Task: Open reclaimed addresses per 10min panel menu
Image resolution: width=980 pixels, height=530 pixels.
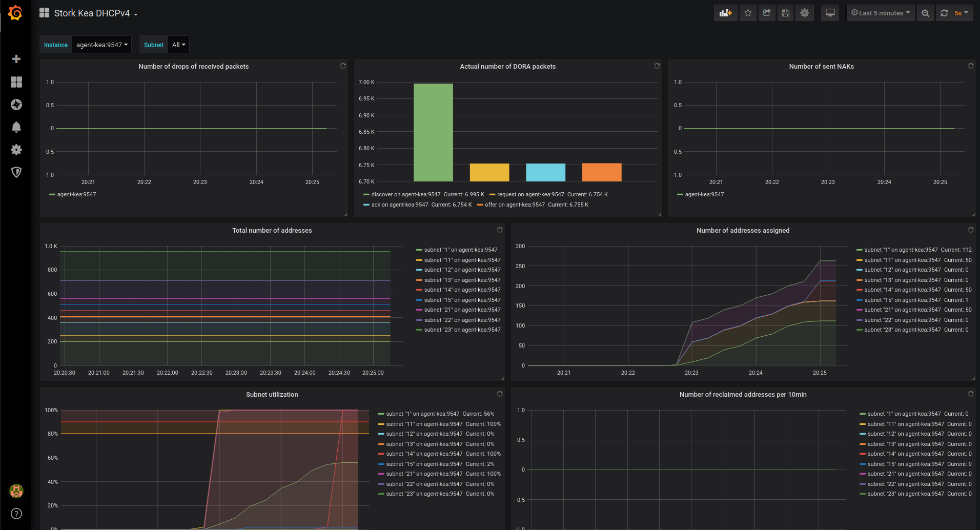Action: [743, 395]
